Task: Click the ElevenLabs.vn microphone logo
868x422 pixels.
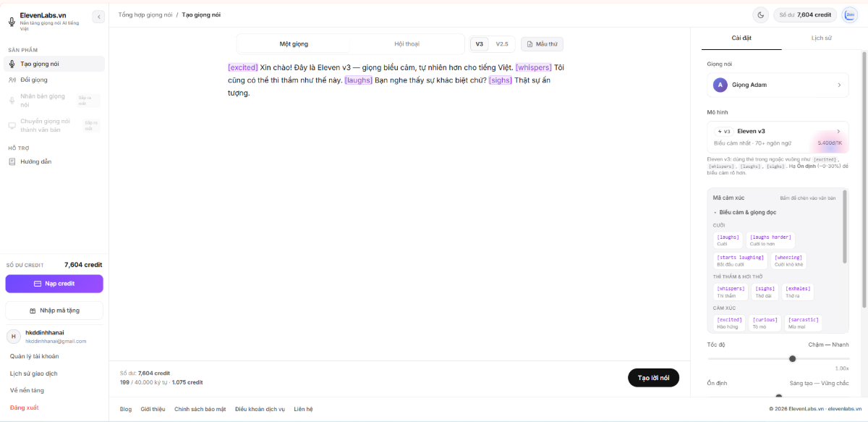Action: [x=12, y=22]
